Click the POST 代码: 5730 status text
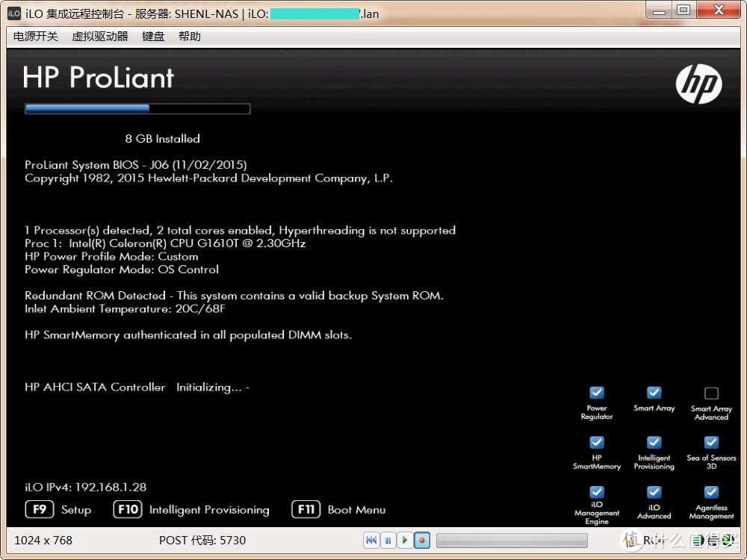747x560 pixels. (x=202, y=541)
